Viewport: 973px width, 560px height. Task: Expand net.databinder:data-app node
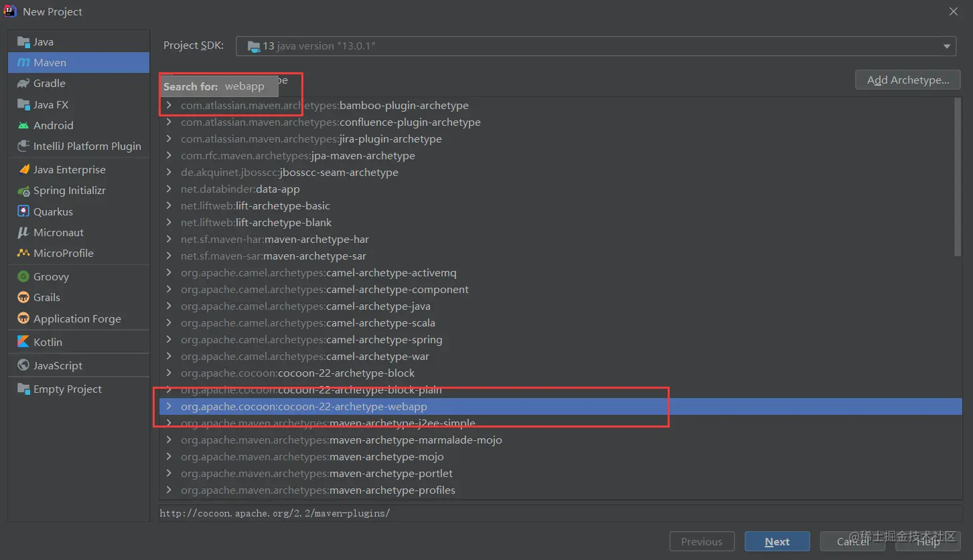[169, 189]
